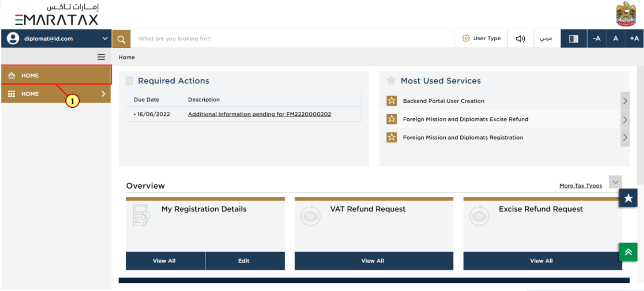The image size is (644, 291).
Task: Open Foreign Mission and Diplomats Registration
Action: [x=463, y=138]
